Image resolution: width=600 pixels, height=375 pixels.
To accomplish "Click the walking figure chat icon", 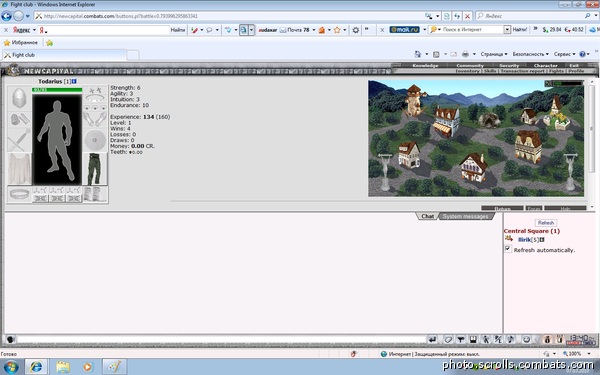I will click(x=486, y=339).
